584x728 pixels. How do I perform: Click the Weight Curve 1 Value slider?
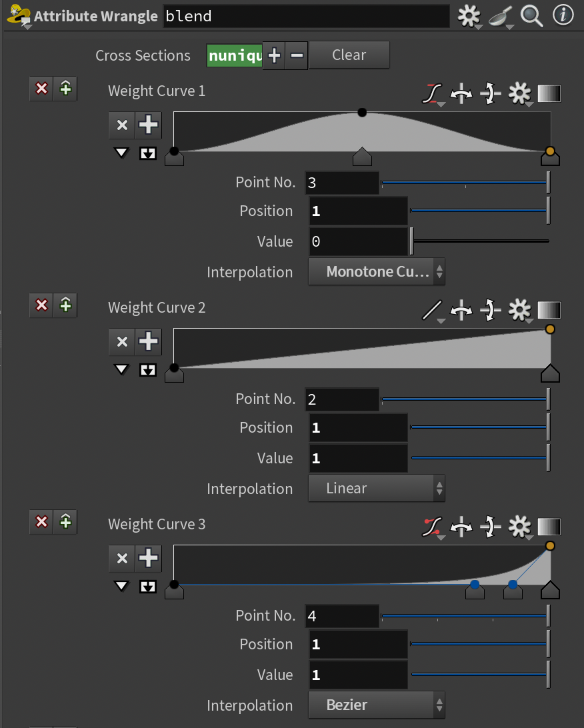click(480, 241)
